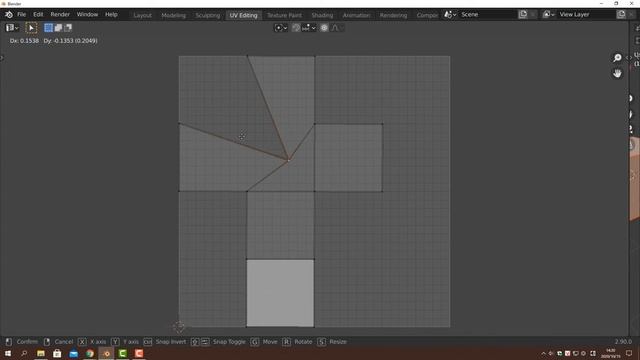Toggle proportional editing
The width and height of the screenshot is (640, 360).
[x=324, y=28]
